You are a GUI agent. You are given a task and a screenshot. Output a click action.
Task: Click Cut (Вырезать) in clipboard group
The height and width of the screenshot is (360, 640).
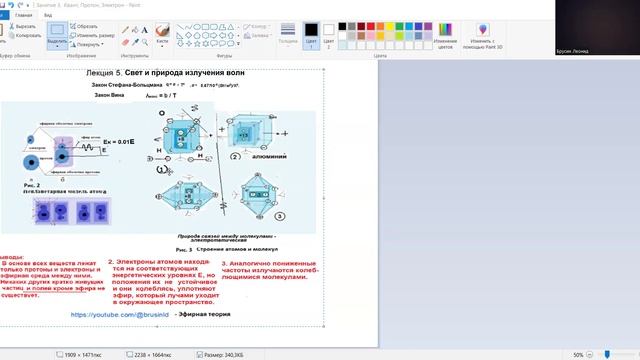[x=23, y=26]
